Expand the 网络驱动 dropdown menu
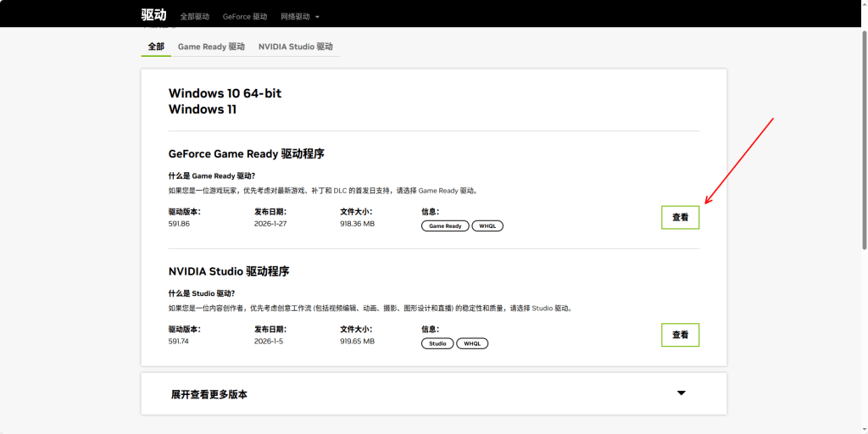The image size is (868, 434). click(x=296, y=16)
